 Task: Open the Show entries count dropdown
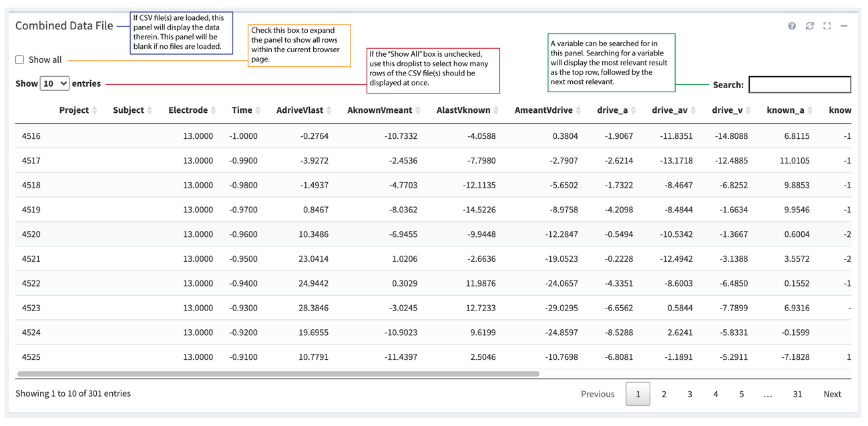tap(55, 83)
